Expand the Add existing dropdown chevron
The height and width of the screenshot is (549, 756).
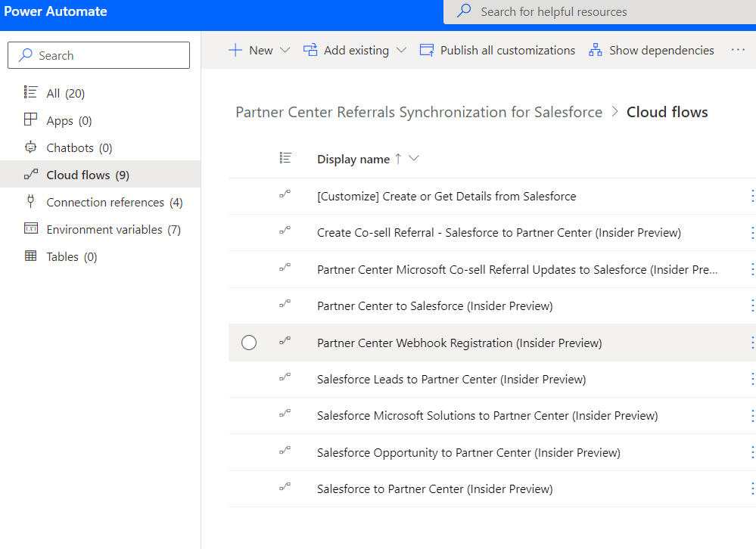pyautogui.click(x=401, y=51)
